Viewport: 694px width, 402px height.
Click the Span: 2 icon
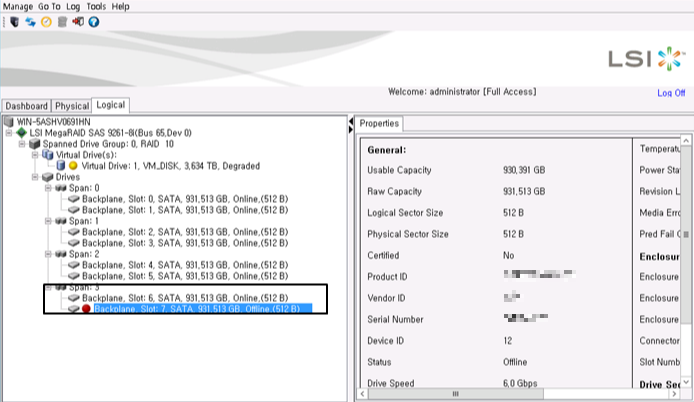[x=61, y=254]
